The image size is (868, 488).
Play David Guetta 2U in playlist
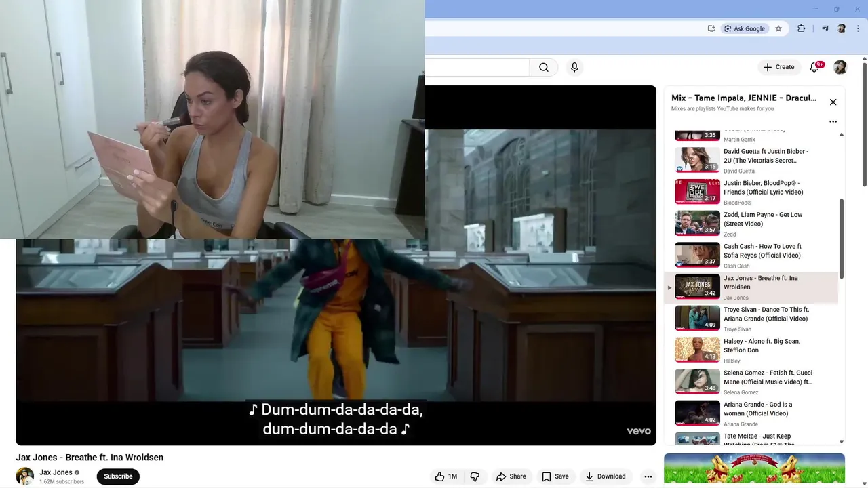751,160
